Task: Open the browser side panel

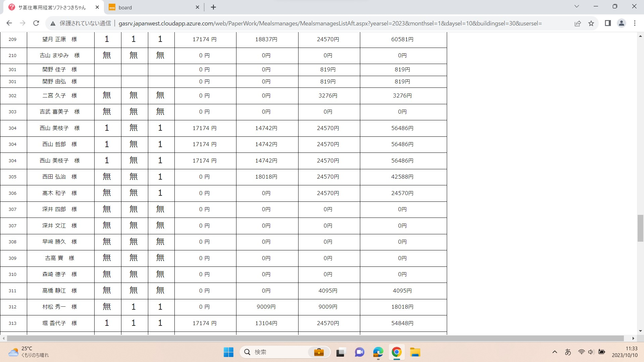Action: click(x=608, y=23)
